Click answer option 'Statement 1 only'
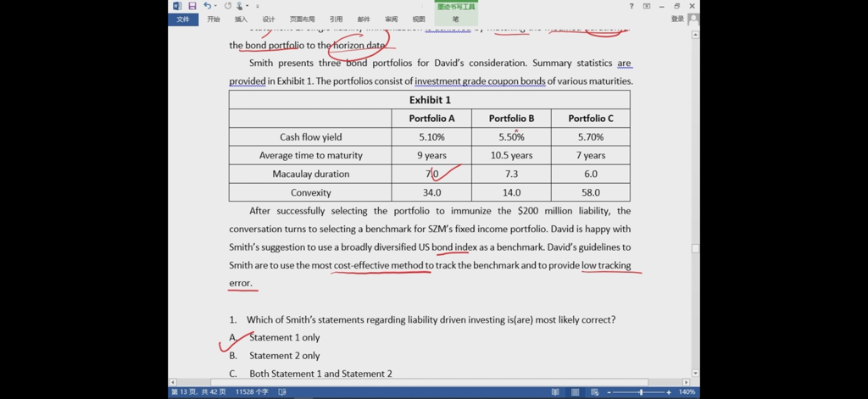868x399 pixels. tap(285, 337)
